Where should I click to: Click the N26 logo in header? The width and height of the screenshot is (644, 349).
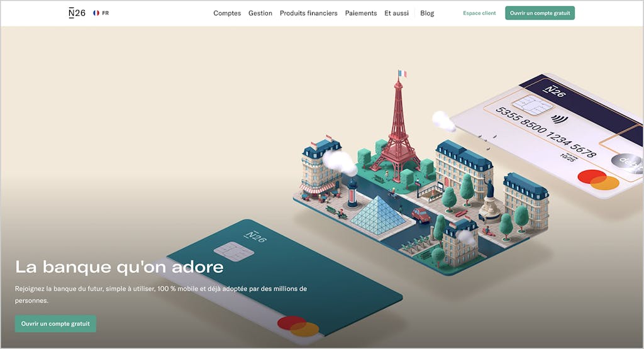tap(77, 13)
